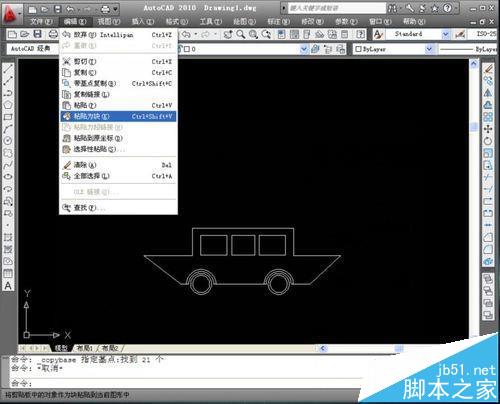Select the Revision Cloud tool
Screen dimensions: 500x404
pos(8,153)
